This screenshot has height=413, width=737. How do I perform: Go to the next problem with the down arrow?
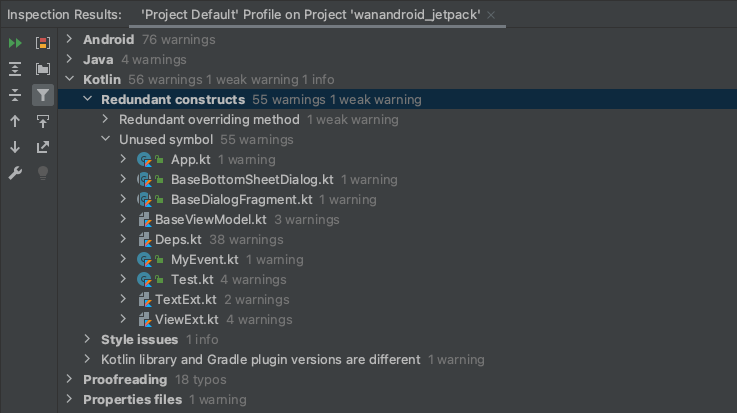[x=15, y=147]
